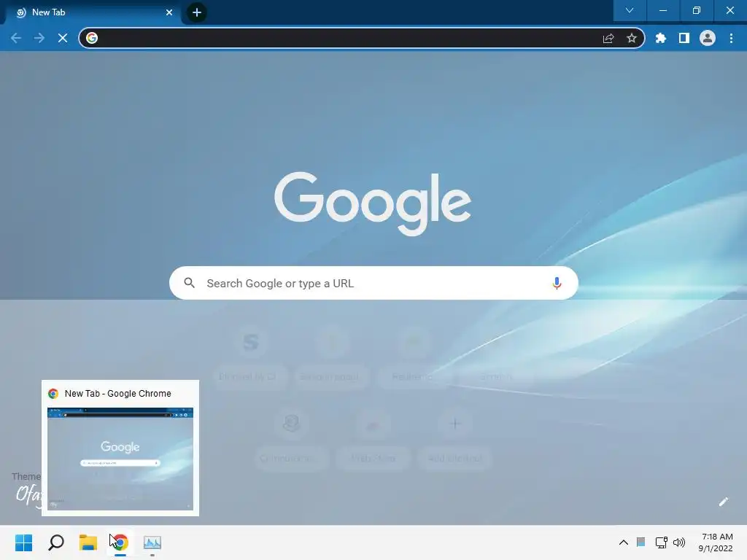Open the clock showing 7:18 AM
Image resolution: width=747 pixels, height=560 pixels.
[x=716, y=542]
